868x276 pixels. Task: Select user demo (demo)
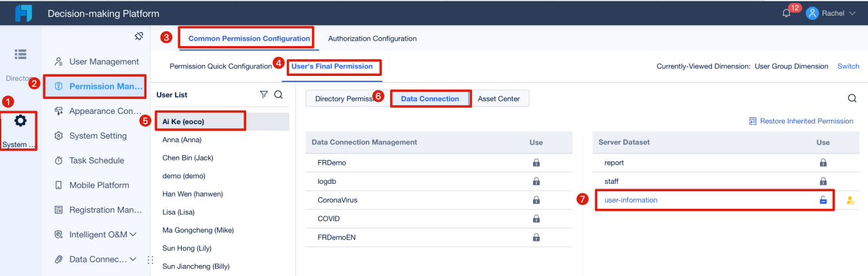(222, 176)
